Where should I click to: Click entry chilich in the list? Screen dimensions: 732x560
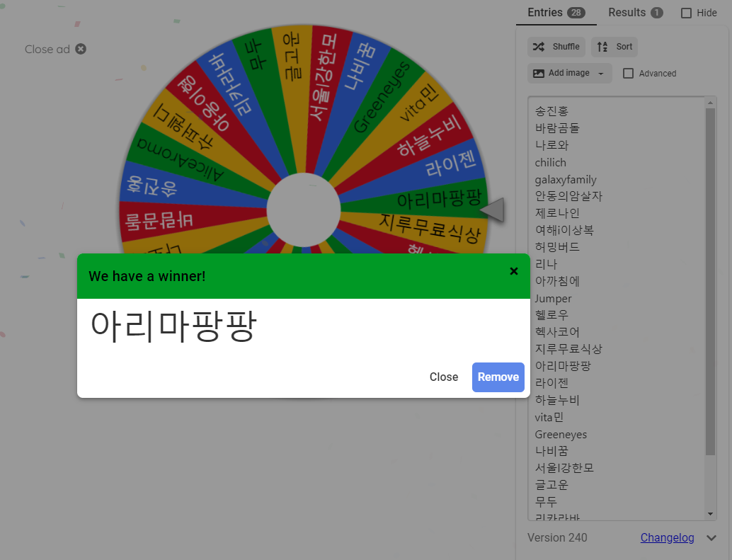point(550,162)
